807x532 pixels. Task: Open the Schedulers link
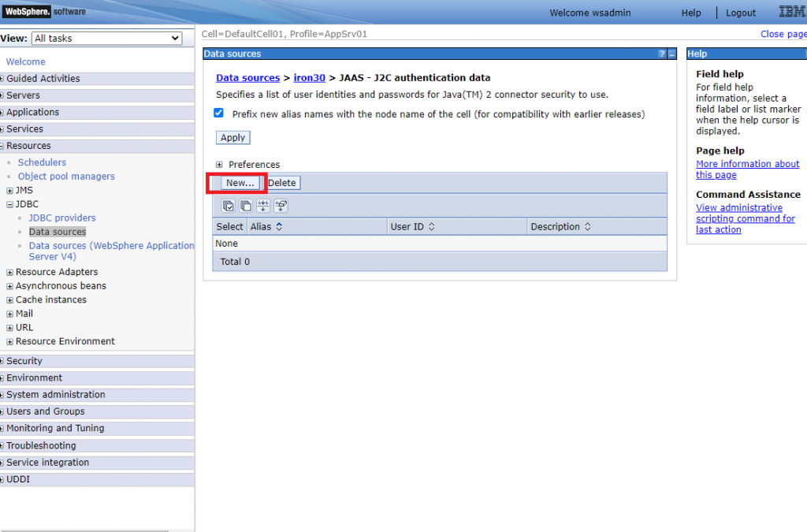click(43, 162)
